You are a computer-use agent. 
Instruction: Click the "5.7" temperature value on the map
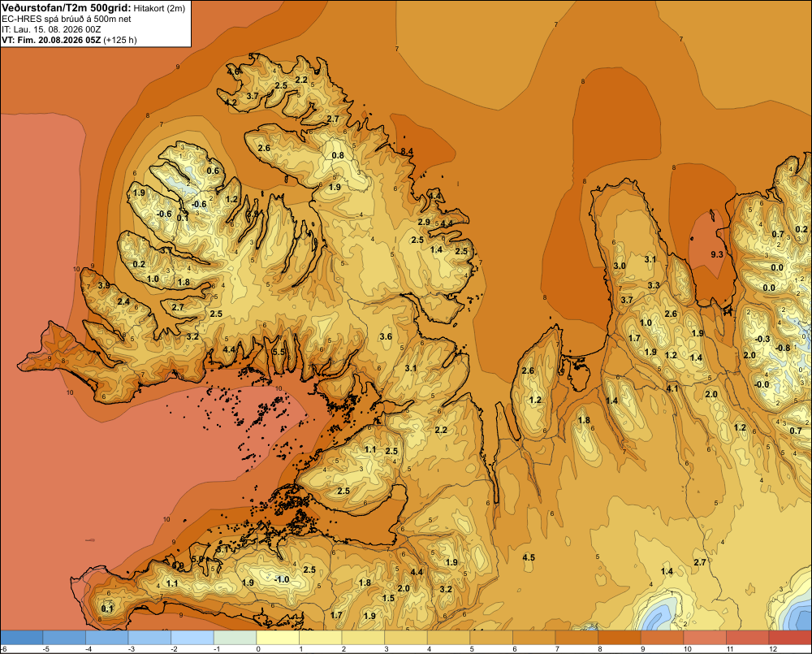point(254,56)
